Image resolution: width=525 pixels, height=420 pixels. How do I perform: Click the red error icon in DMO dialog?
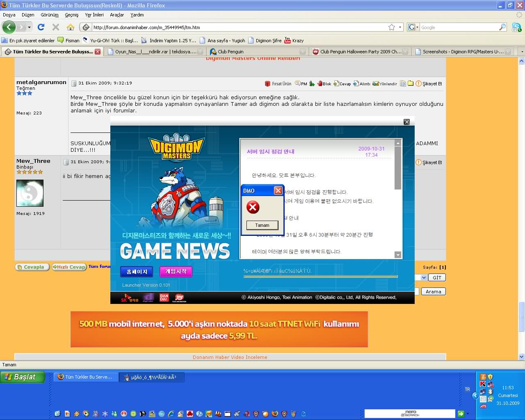(x=253, y=207)
